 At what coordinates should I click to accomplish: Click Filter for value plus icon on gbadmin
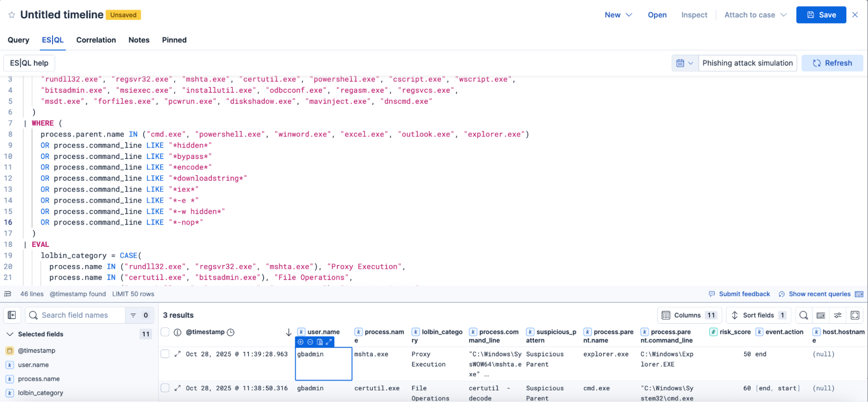pyautogui.click(x=300, y=342)
